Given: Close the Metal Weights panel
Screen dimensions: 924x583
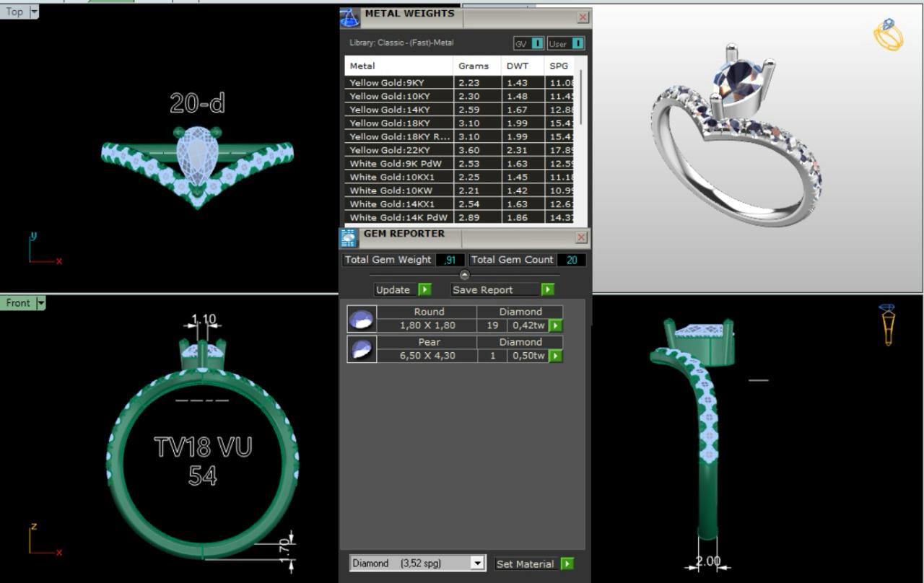Looking at the screenshot, I should point(583,17).
